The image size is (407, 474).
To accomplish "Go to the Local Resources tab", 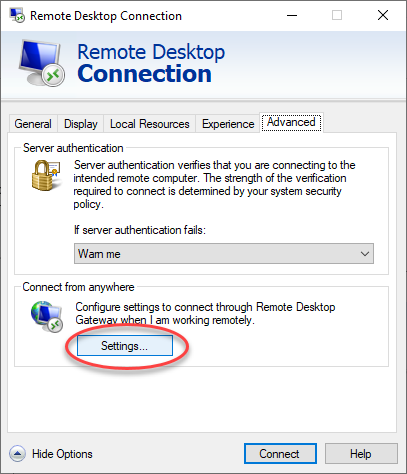I will pyautogui.click(x=150, y=124).
